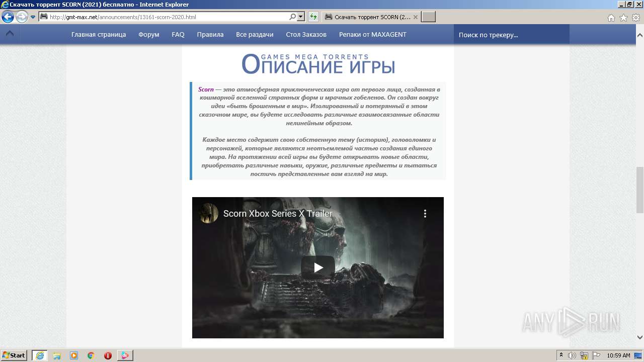
Task: Open the Форум menu item
Action: pyautogui.click(x=149, y=35)
